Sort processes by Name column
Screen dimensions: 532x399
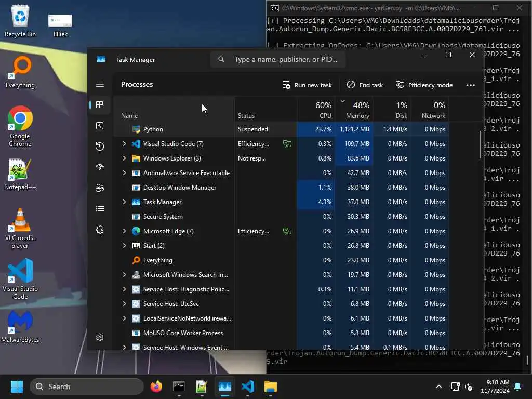click(x=174, y=109)
